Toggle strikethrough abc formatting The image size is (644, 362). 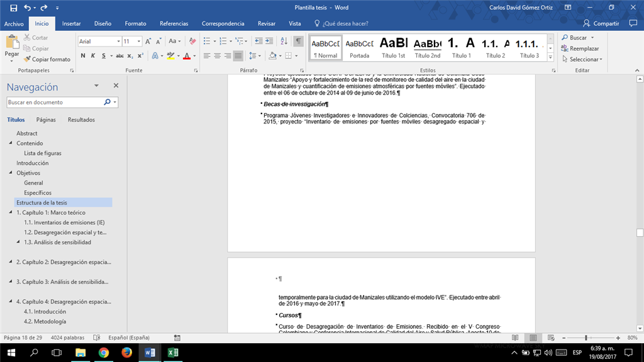tap(119, 55)
